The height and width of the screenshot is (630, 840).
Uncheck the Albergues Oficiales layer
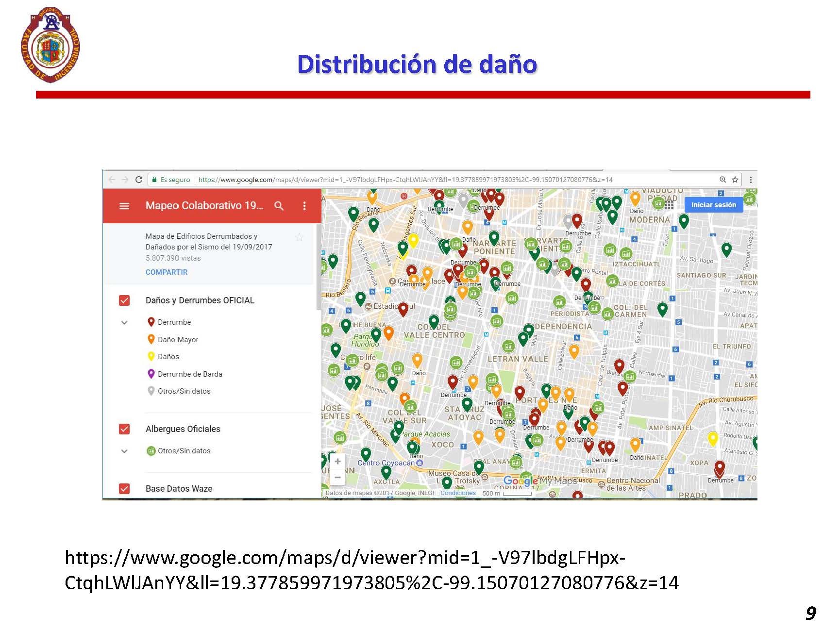click(x=124, y=429)
